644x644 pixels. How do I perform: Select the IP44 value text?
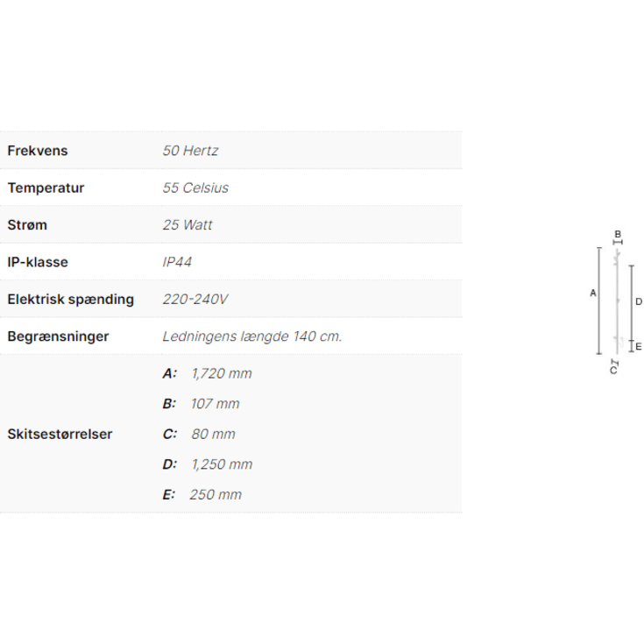coord(177,262)
